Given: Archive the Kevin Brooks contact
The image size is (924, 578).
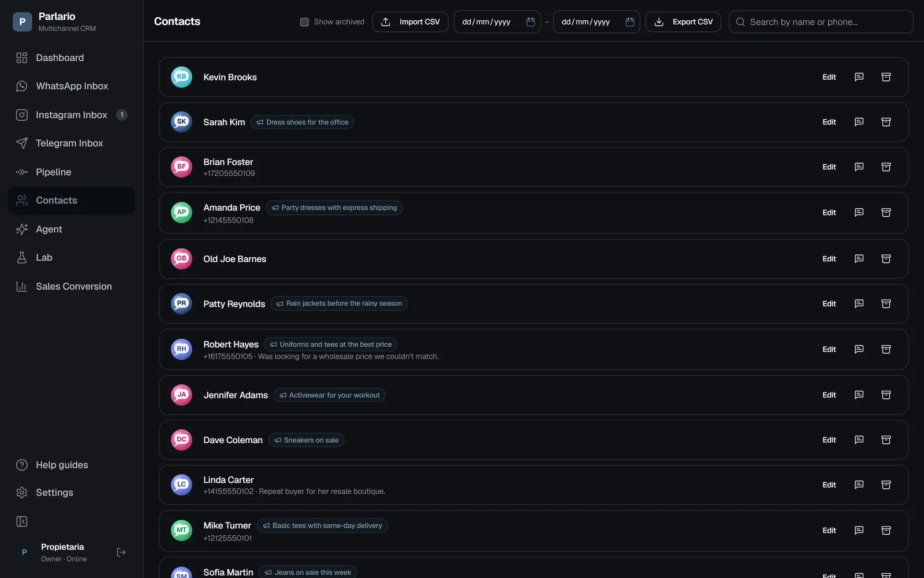Looking at the screenshot, I should pos(886,77).
